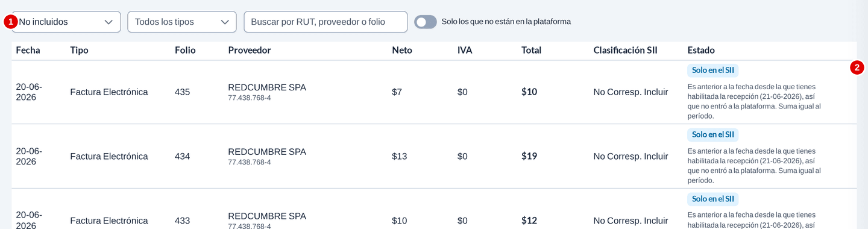The height and width of the screenshot is (229, 868).
Task: Click the Estado column header
Action: click(701, 50)
